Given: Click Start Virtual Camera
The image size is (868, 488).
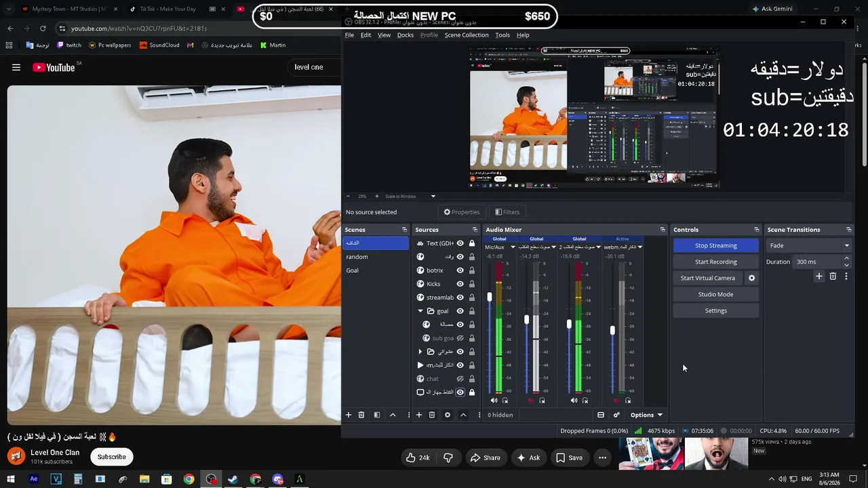Looking at the screenshot, I should 707,278.
